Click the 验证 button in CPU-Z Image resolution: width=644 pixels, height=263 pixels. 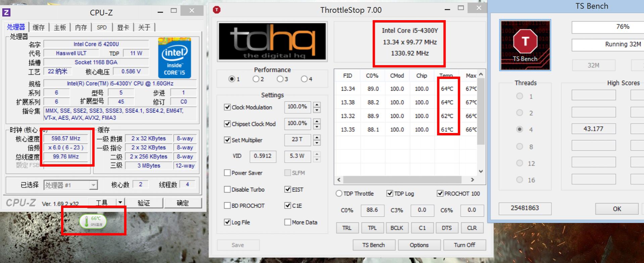click(x=144, y=203)
